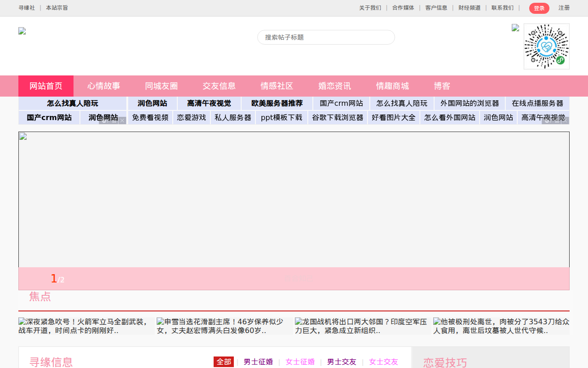Screen dimensions: 588x368
Task: Click the 搜索帖子标题 search box
Action: [326, 37]
